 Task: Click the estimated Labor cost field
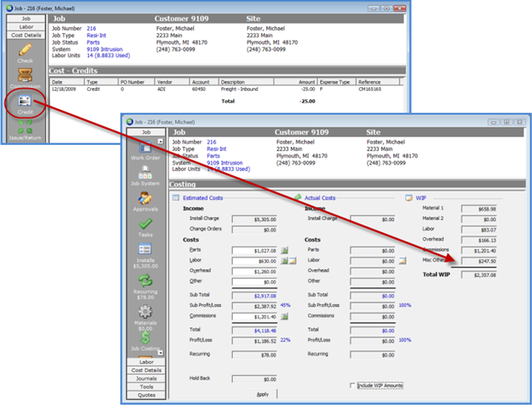[x=254, y=262]
